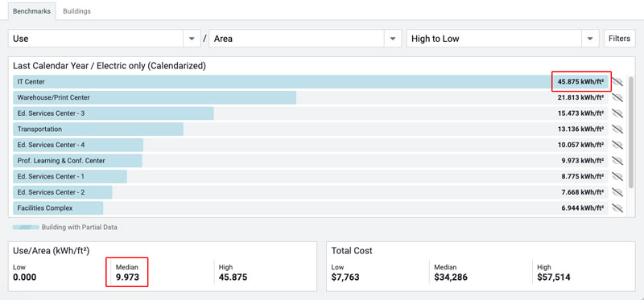Select the Ed. Services Center - 3 bar
The width and height of the screenshot is (644, 300).
coord(114,113)
